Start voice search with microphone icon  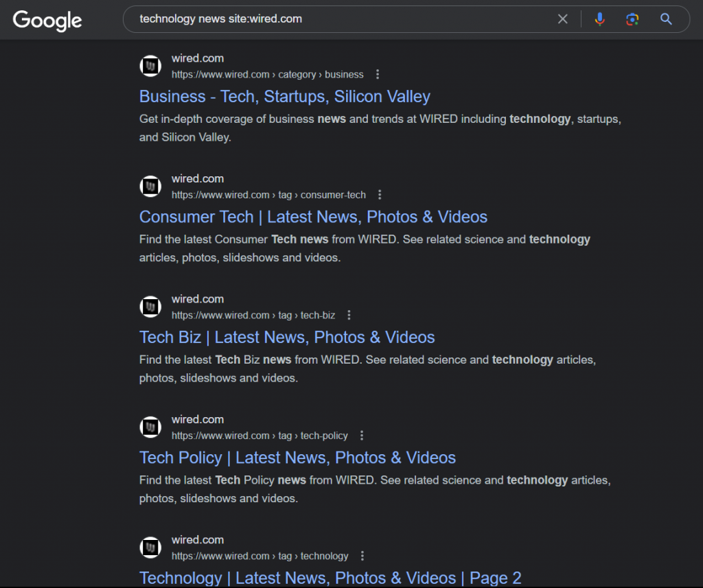pos(599,19)
